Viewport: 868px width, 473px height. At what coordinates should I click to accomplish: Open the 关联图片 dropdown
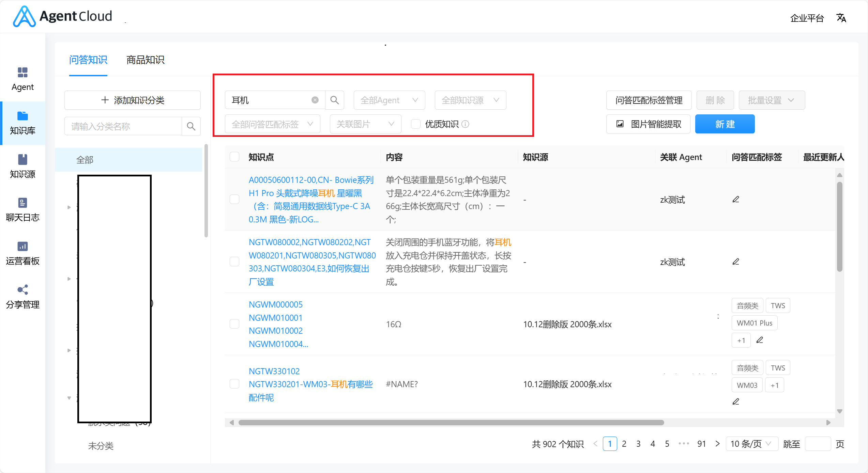coord(365,124)
